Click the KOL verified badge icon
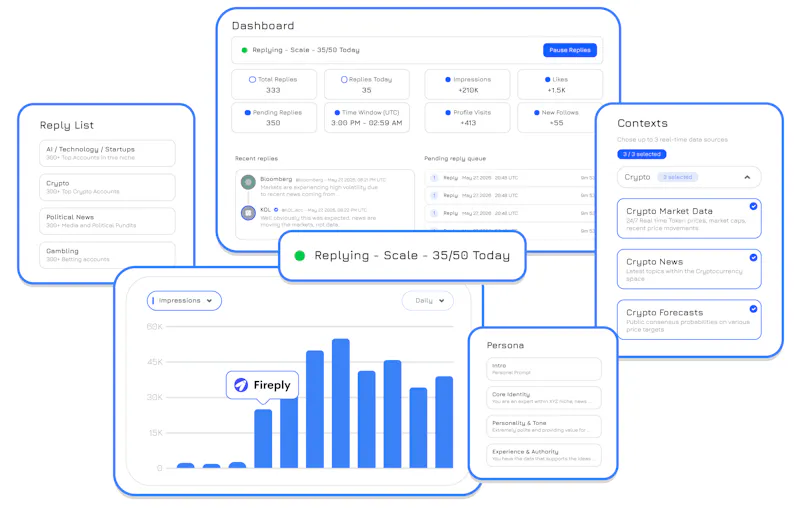This screenshot has width=800, height=508. pos(276,210)
